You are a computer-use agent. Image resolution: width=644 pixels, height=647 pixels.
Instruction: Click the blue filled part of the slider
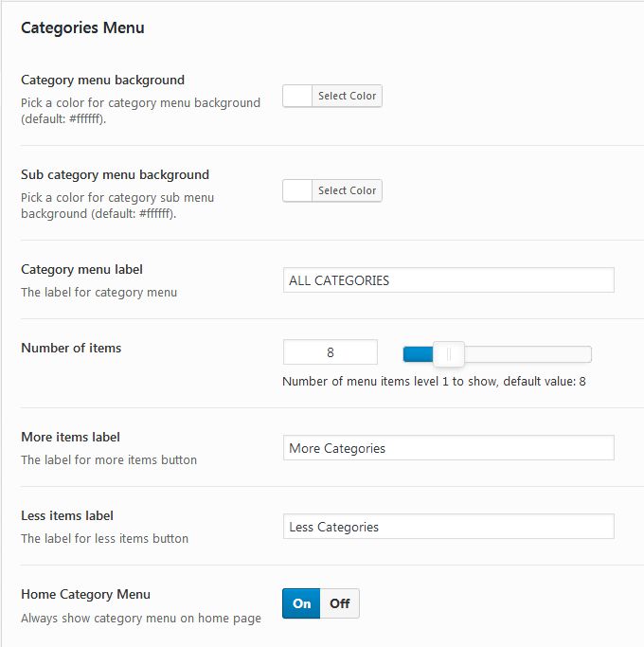click(418, 354)
